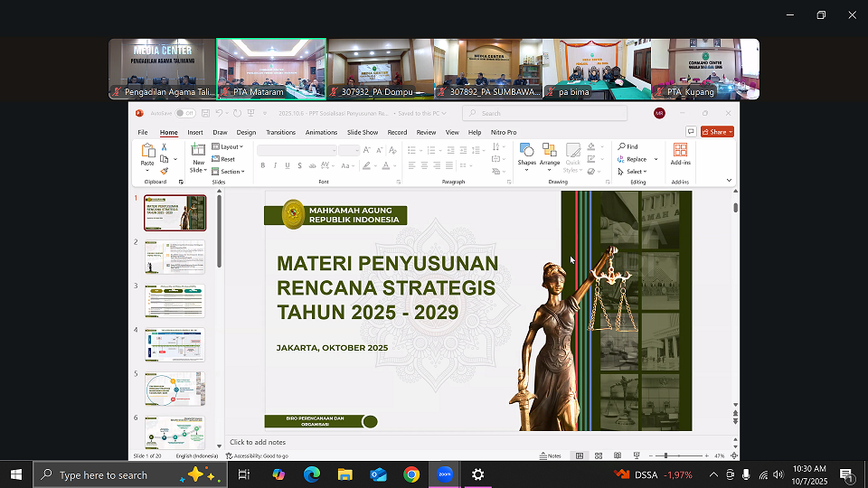Select slide 3 thumbnail in slide panel
868x488 pixels.
pos(175,301)
